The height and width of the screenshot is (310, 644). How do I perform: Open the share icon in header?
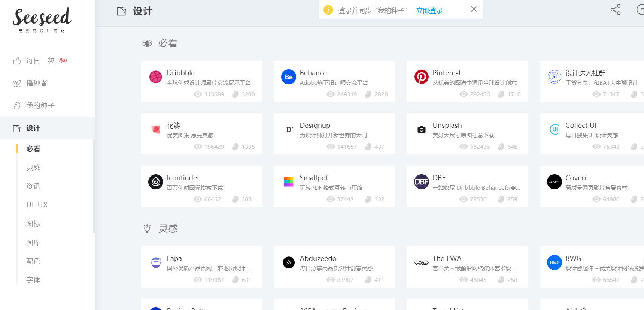coord(616,10)
